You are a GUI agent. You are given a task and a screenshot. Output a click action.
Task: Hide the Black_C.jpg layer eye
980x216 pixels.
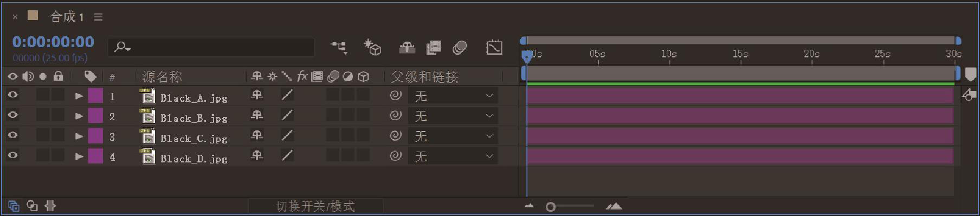[12, 135]
